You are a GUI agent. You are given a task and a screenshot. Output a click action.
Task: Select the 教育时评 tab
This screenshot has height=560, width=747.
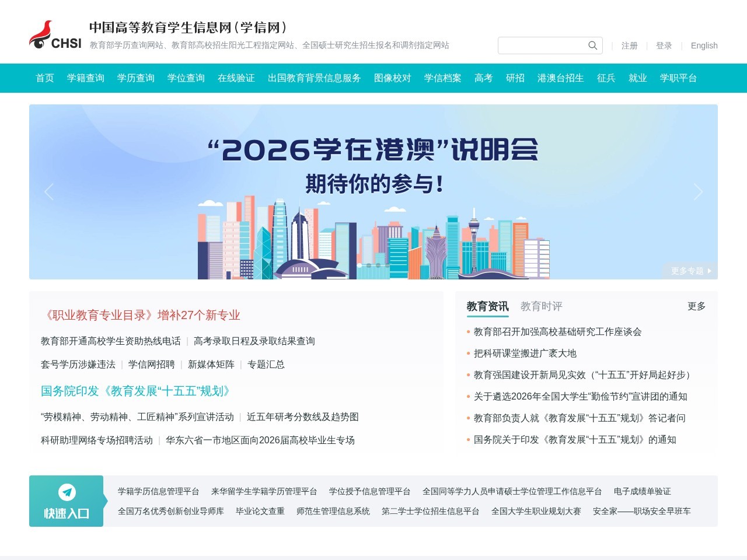pyautogui.click(x=542, y=306)
